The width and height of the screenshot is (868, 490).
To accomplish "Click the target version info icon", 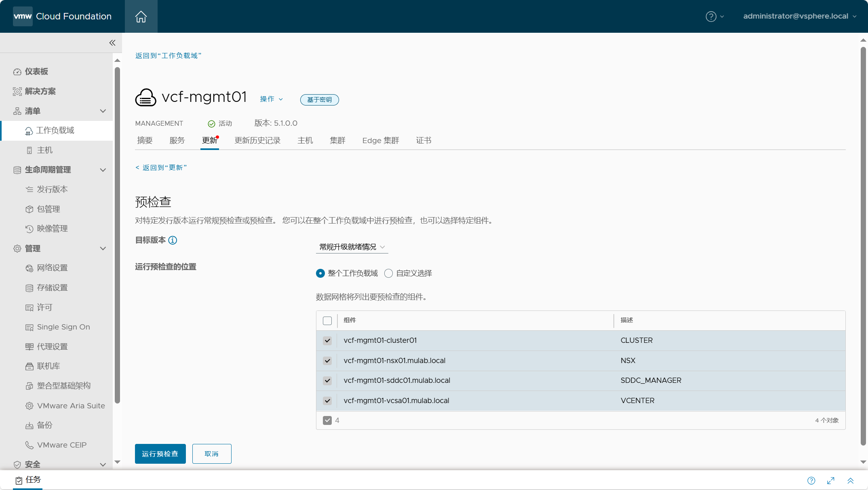I will (173, 241).
